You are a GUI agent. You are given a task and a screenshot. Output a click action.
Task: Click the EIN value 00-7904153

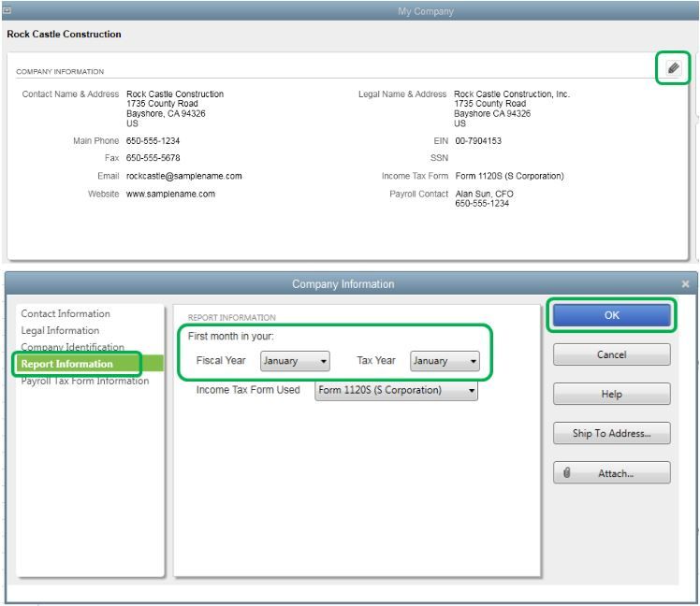click(x=478, y=140)
